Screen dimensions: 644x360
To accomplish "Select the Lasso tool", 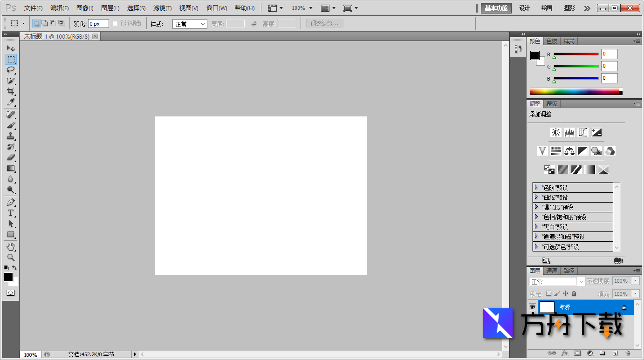I will [11, 70].
